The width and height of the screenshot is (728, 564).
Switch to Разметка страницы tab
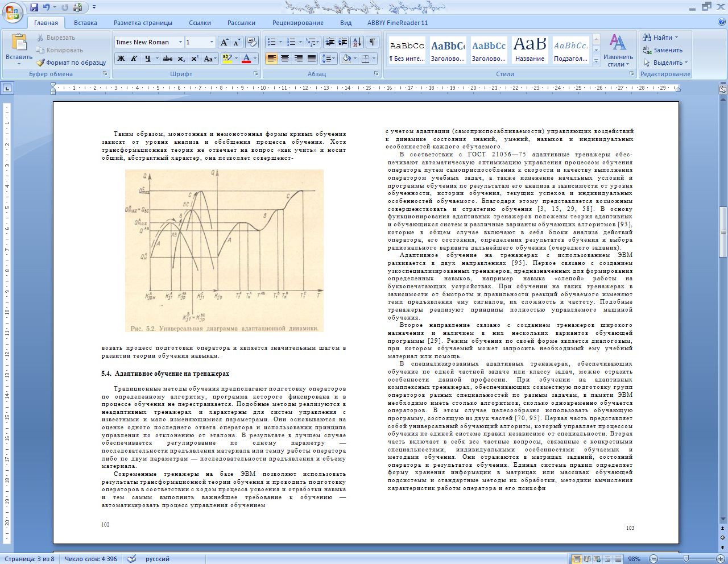(x=143, y=23)
